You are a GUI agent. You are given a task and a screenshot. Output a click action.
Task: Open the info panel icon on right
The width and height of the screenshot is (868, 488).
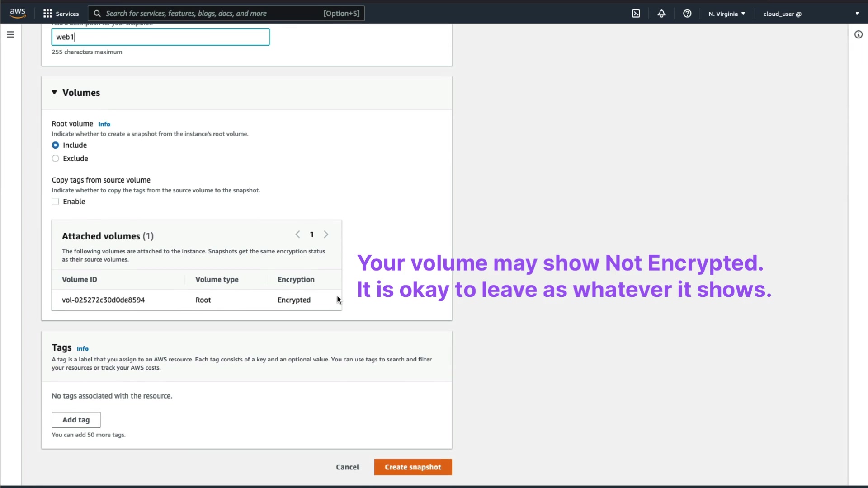(x=858, y=34)
